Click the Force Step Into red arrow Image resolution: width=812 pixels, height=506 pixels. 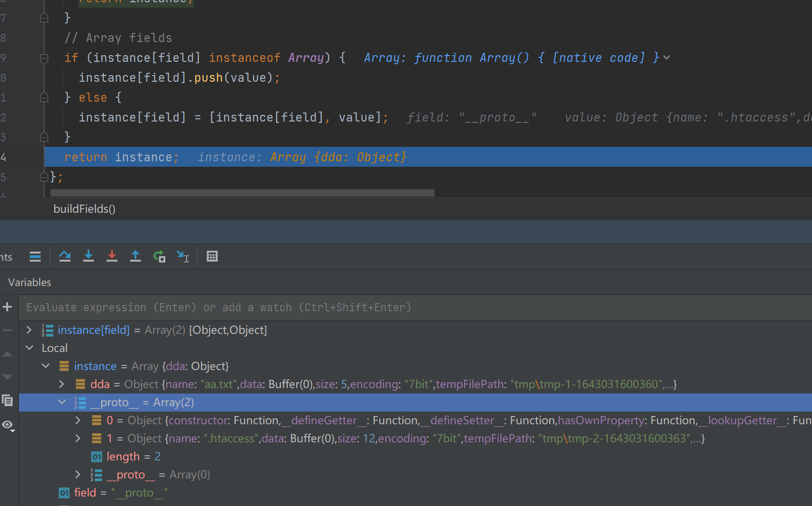click(112, 257)
